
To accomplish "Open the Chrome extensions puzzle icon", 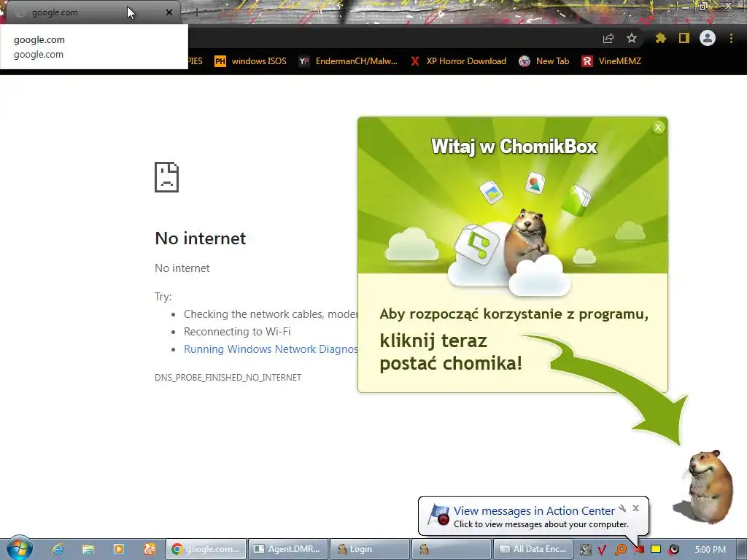I will click(x=660, y=38).
